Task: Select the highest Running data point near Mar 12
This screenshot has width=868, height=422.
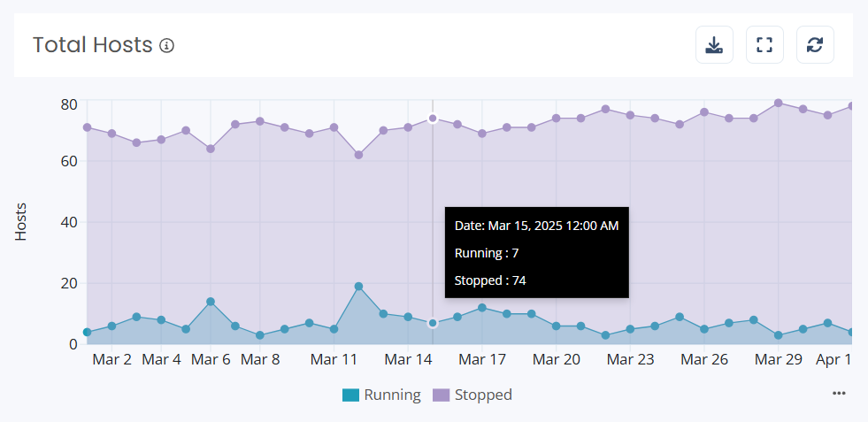Action: coord(358,287)
